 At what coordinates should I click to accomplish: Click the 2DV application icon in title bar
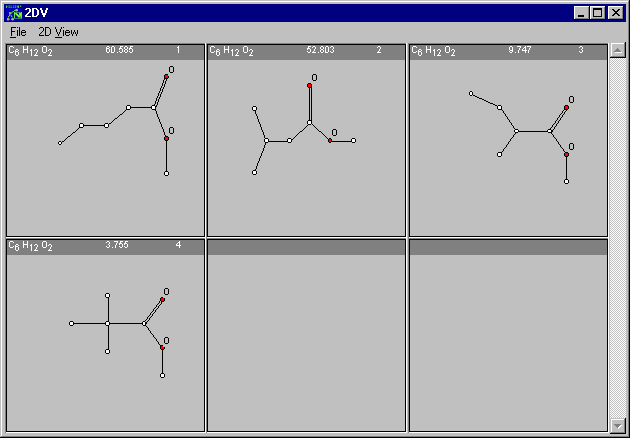pos(14,13)
